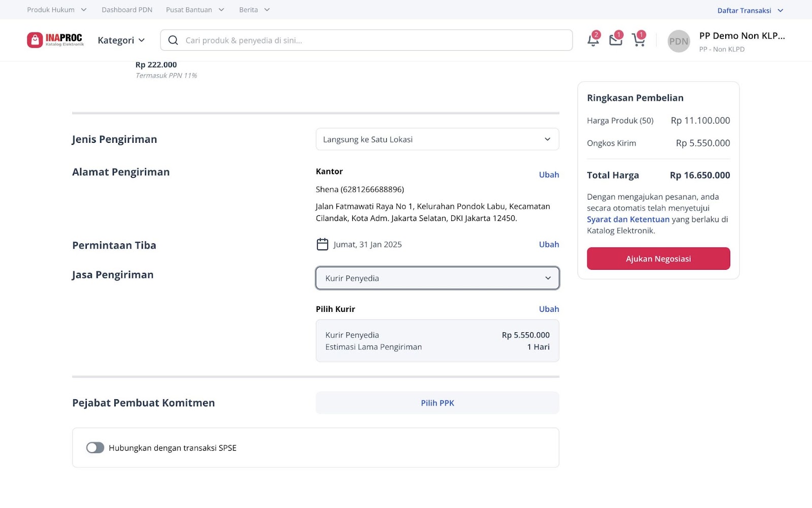Click Termasuk PPN 11% note
This screenshot has width=812, height=508.
[x=166, y=76]
